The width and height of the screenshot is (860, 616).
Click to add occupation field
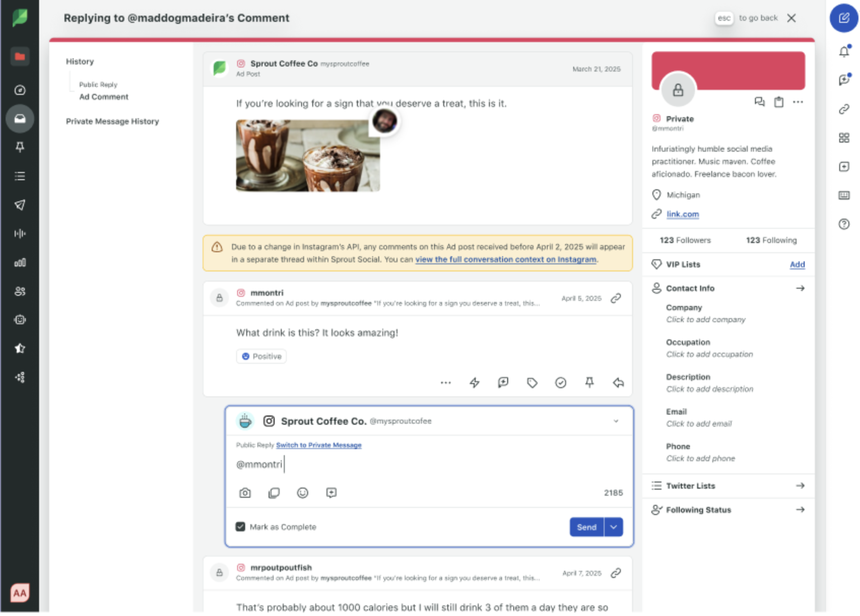pos(709,354)
